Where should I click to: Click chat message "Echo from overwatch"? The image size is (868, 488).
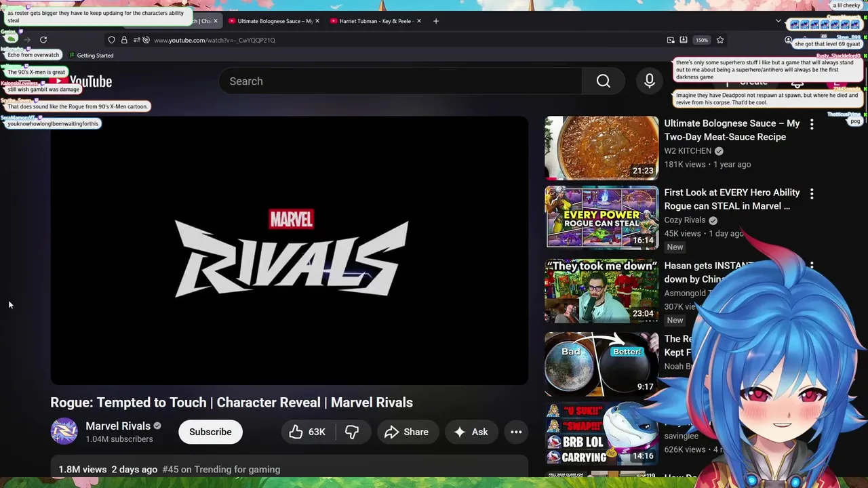33,55
